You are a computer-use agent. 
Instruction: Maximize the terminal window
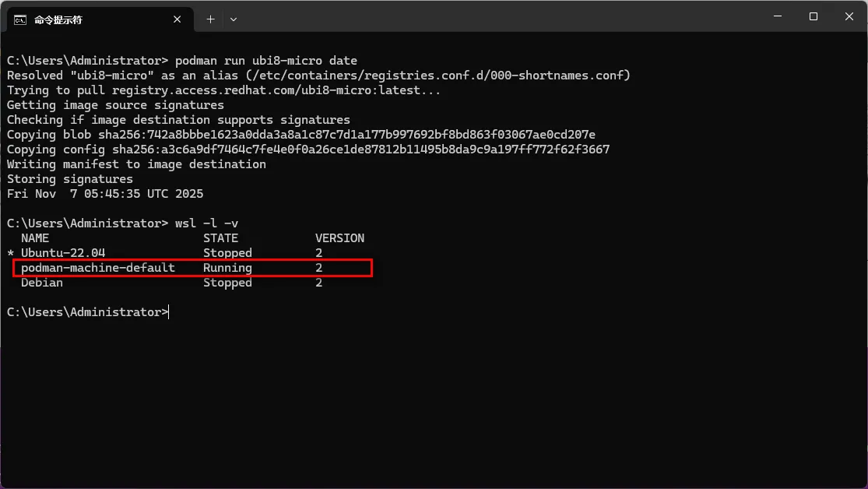click(813, 16)
